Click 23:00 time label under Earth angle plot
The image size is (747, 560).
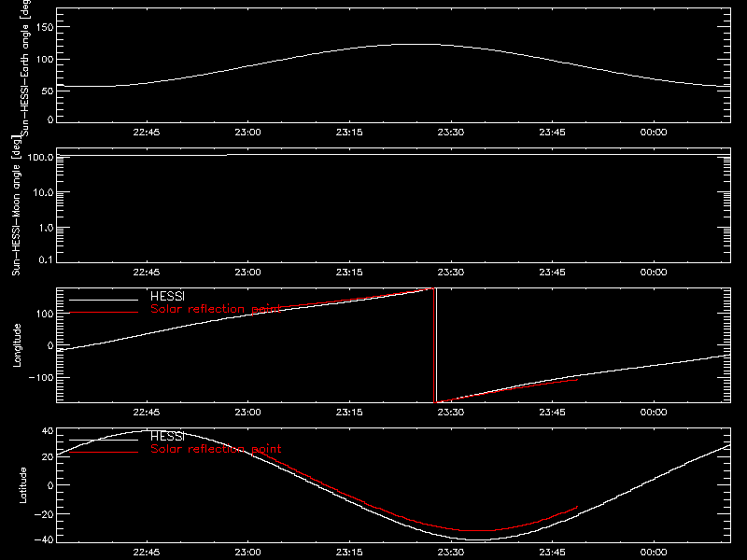pyautogui.click(x=247, y=133)
